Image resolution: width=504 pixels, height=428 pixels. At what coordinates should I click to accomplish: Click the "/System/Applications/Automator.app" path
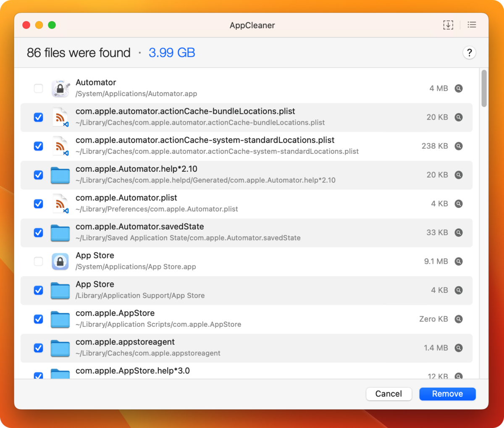(136, 94)
